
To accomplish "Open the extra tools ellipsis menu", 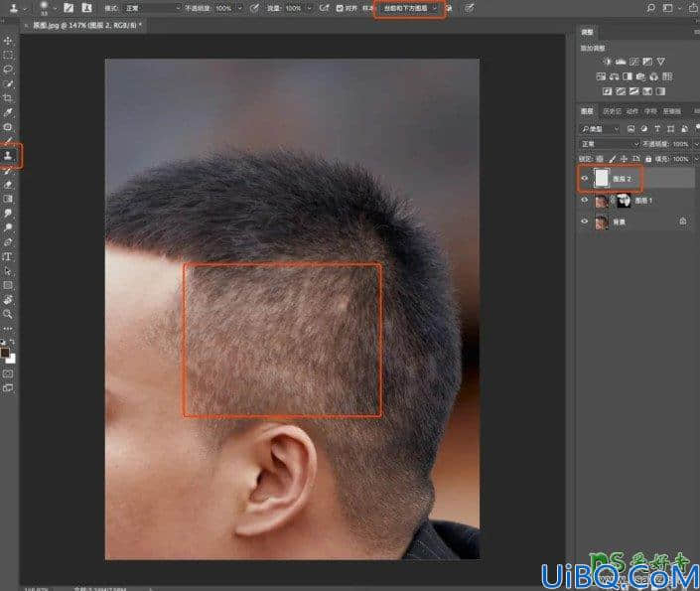I will click(x=8, y=329).
